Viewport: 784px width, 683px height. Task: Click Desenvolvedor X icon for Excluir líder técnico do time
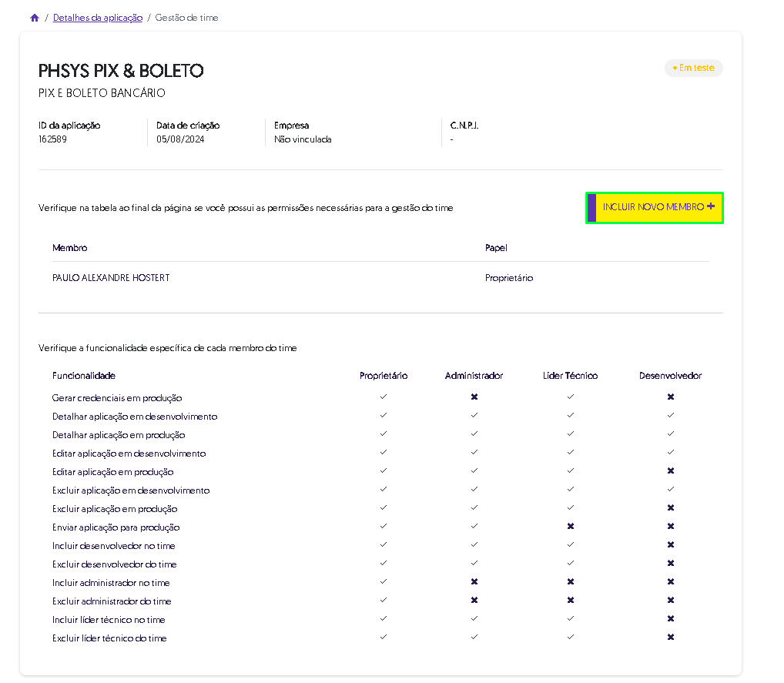(671, 638)
